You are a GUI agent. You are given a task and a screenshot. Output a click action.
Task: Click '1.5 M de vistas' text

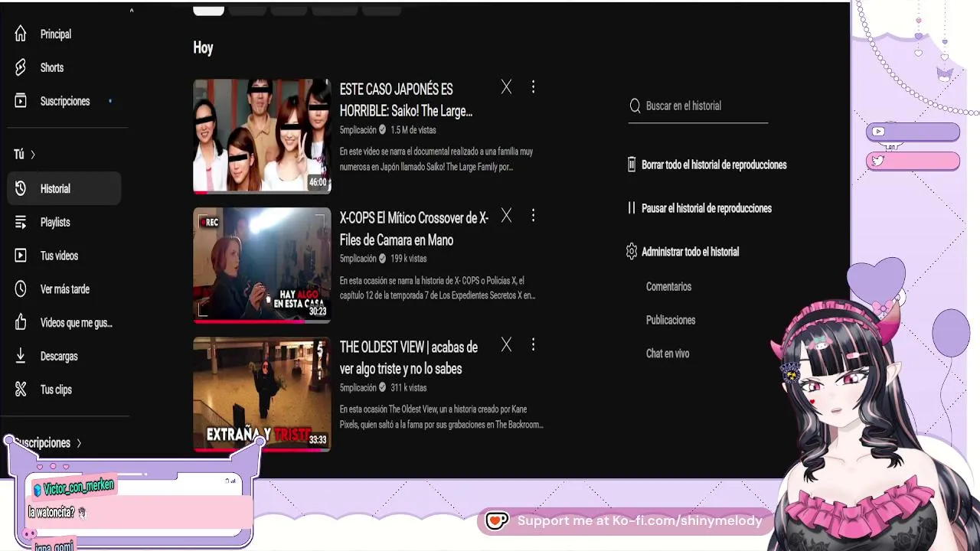(413, 130)
